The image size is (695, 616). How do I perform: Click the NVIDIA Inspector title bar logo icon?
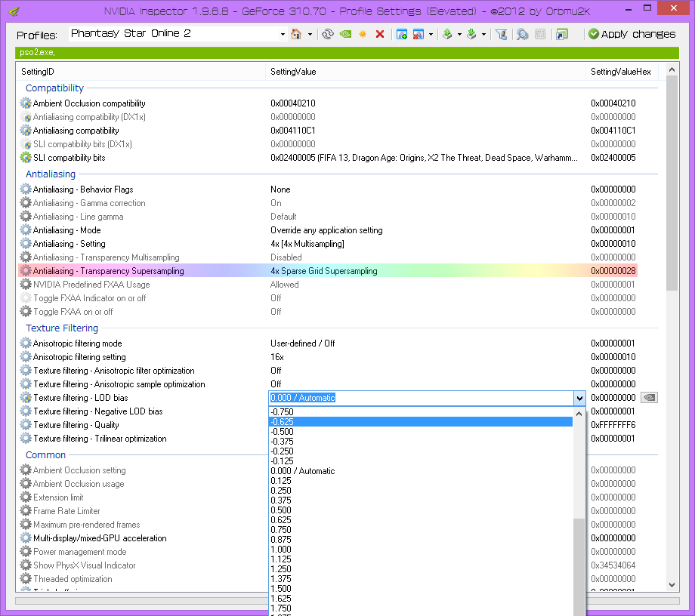coord(14,11)
